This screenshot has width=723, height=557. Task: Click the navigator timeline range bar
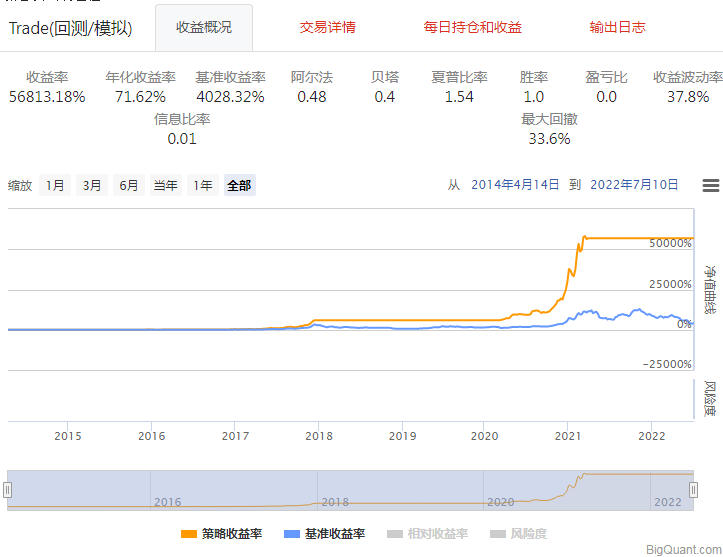pyautogui.click(x=350, y=489)
